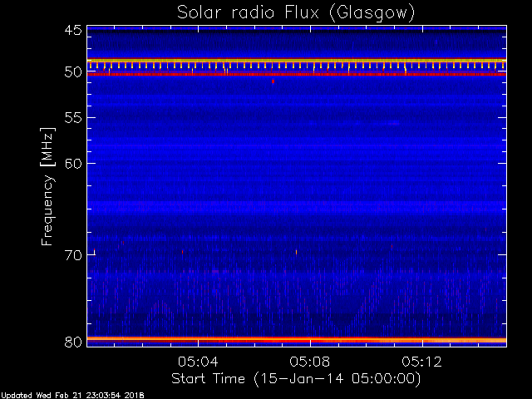Click the bright orange band at 80 MHz
The image size is (532, 399).
[296, 339]
